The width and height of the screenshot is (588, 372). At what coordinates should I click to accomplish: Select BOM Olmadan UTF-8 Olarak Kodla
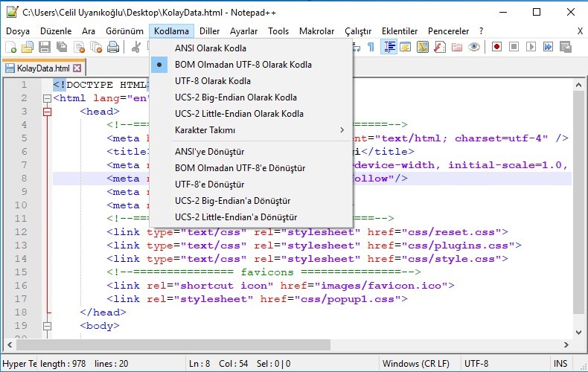click(x=251, y=65)
